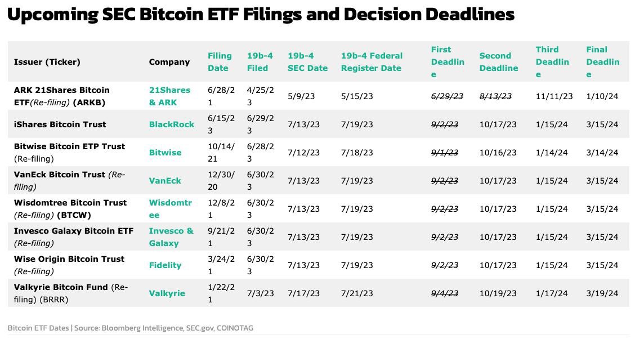Image resolution: width=644 pixels, height=339 pixels.
Task: Click the BlackRock company link
Action: [171, 124]
